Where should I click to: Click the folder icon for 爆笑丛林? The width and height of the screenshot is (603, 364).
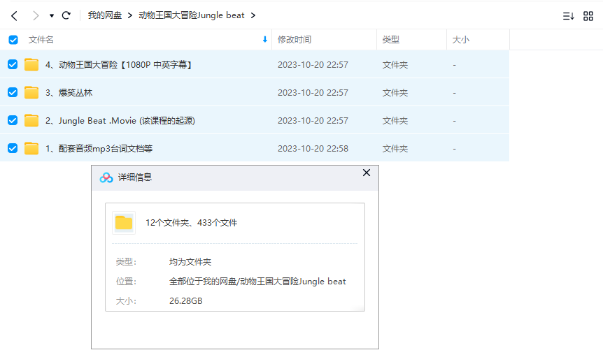[x=31, y=92]
